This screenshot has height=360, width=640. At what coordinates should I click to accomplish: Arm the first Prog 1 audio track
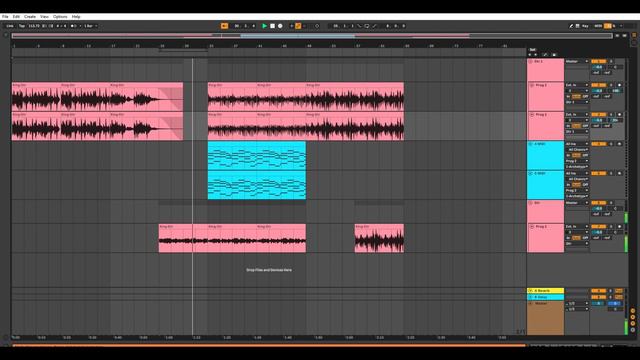click(x=619, y=85)
